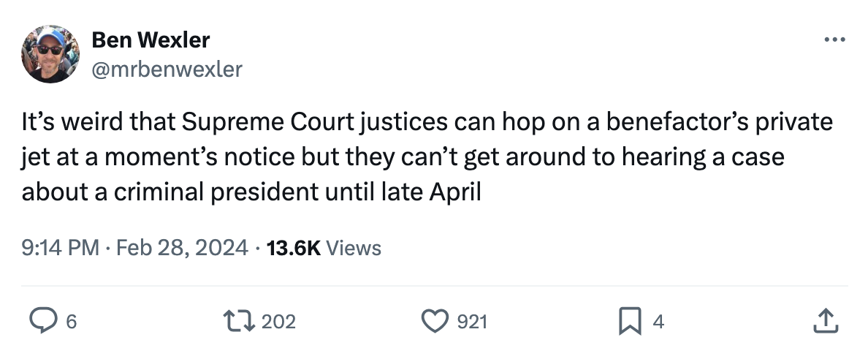Click the word "Views" label
Screen dimensions: 868x351
click(354, 248)
